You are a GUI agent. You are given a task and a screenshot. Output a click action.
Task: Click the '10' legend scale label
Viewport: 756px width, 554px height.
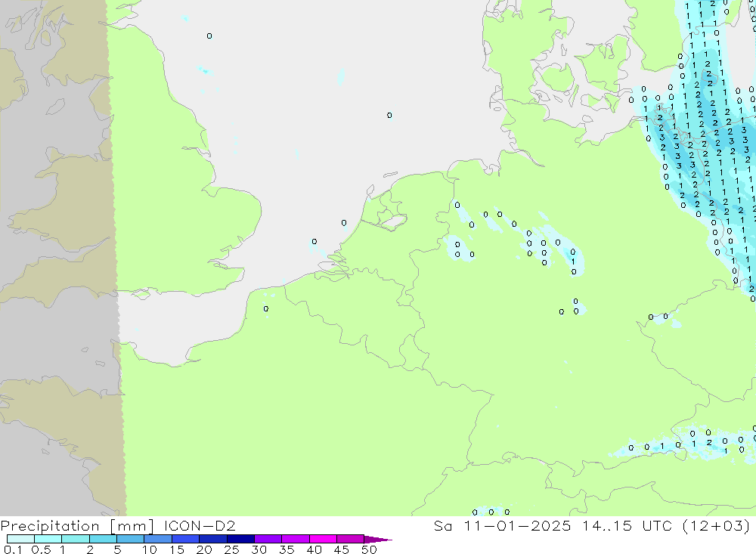coord(150,549)
